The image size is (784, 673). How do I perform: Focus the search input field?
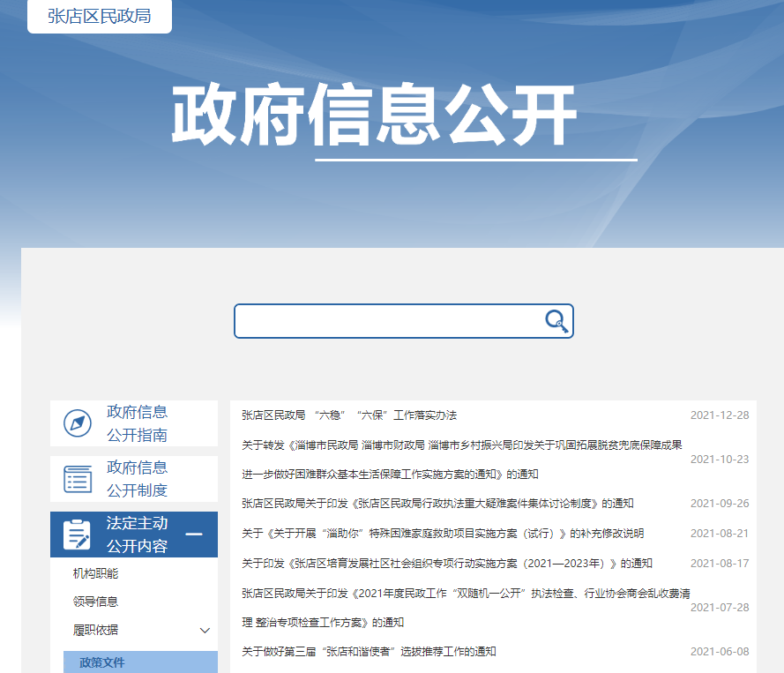pos(388,321)
